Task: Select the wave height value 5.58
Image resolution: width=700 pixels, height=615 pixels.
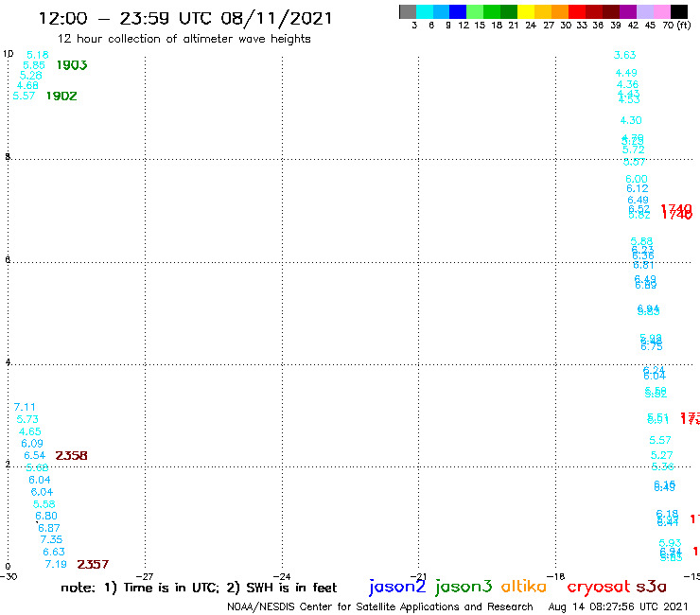Action: pyautogui.click(x=44, y=504)
